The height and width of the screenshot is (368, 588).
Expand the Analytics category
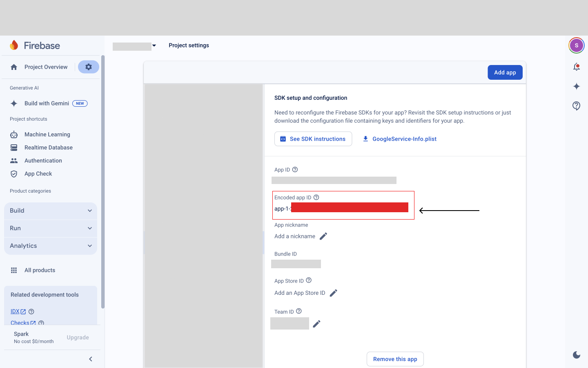click(x=51, y=246)
